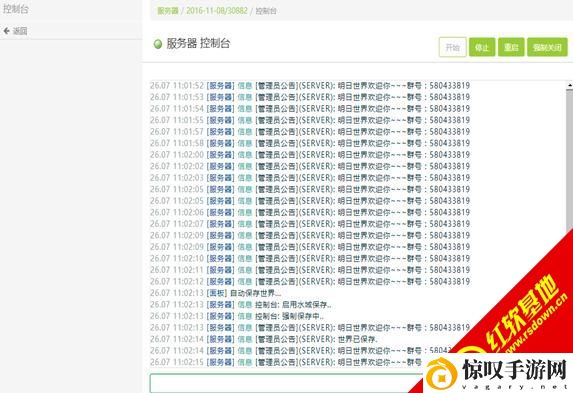Click the 自动保存世界 panel log line
The image size is (573, 393).
216,293
